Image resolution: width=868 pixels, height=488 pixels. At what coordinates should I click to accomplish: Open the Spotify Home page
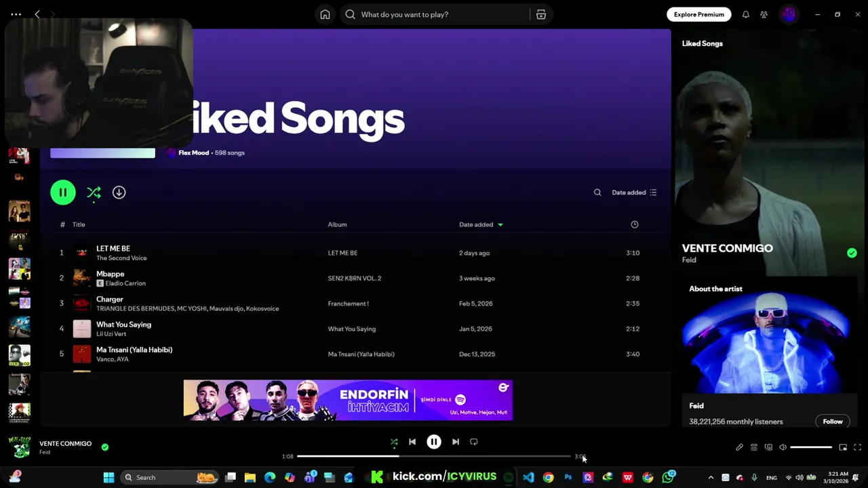click(x=325, y=14)
